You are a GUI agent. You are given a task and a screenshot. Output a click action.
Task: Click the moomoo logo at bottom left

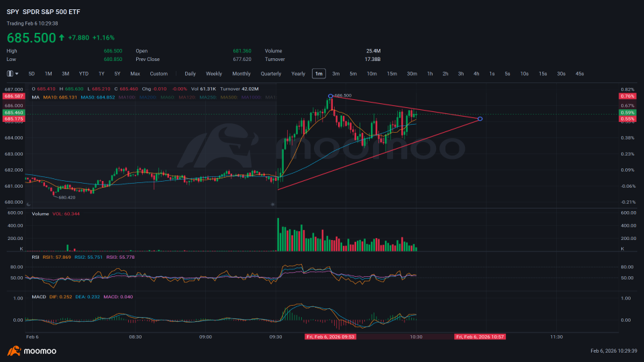[x=32, y=351]
